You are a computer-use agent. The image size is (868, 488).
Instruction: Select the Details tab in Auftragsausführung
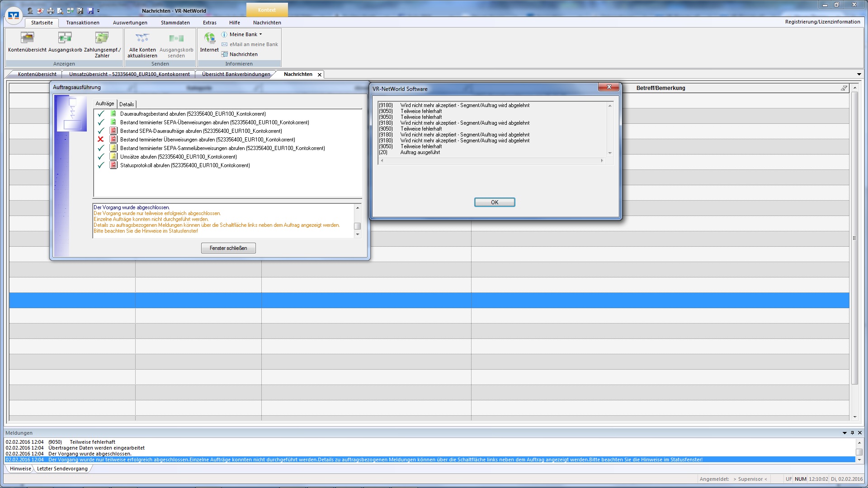[x=127, y=104]
